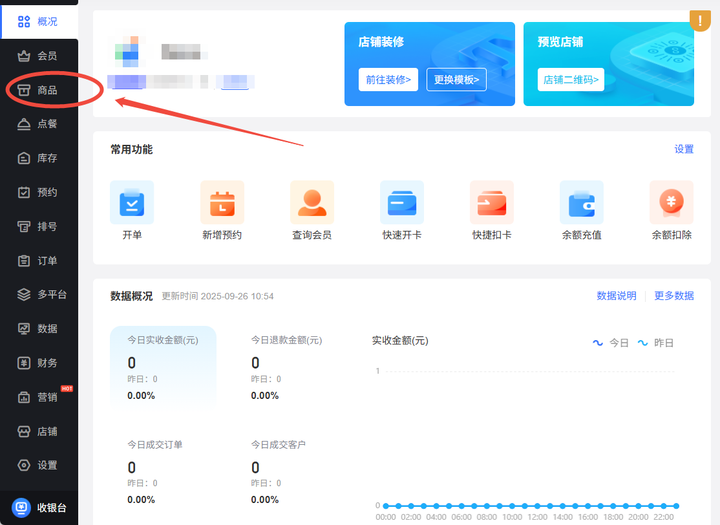Click the 查询会员 person icon
The image size is (720, 525).
click(x=312, y=203)
